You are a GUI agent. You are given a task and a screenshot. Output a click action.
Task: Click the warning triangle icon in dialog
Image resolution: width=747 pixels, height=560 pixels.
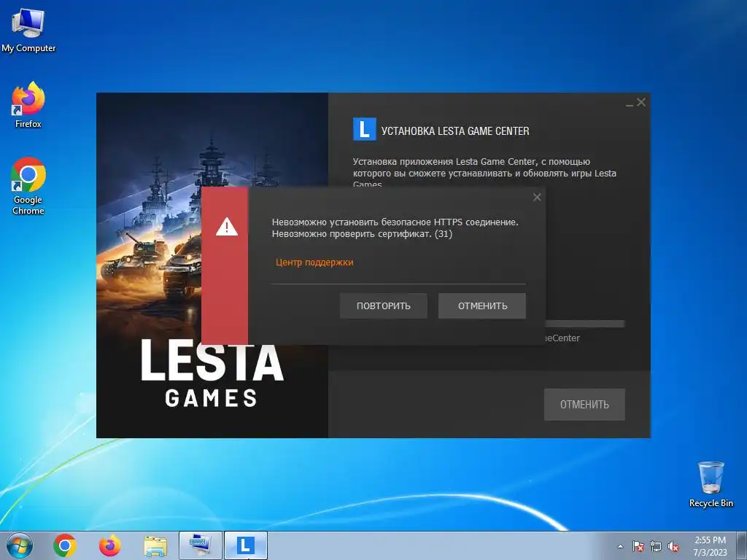pyautogui.click(x=227, y=227)
